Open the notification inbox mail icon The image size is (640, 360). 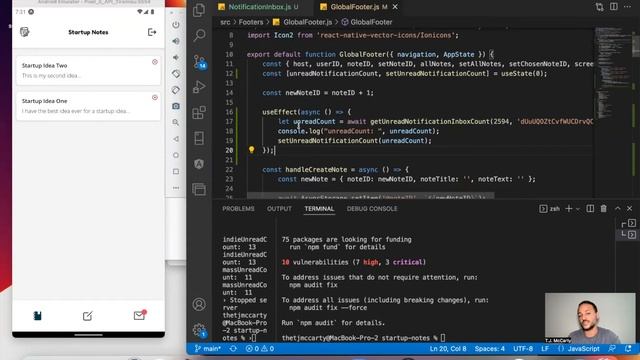pyautogui.click(x=140, y=315)
